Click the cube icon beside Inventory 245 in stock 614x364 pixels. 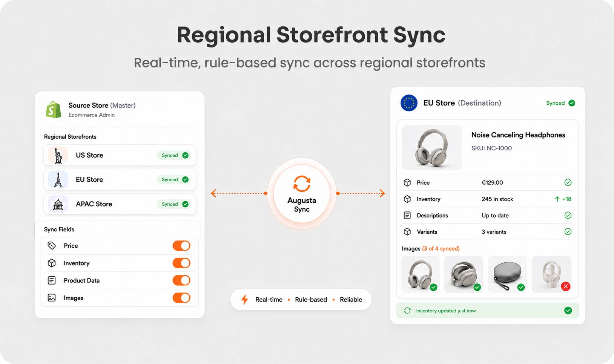(x=407, y=199)
